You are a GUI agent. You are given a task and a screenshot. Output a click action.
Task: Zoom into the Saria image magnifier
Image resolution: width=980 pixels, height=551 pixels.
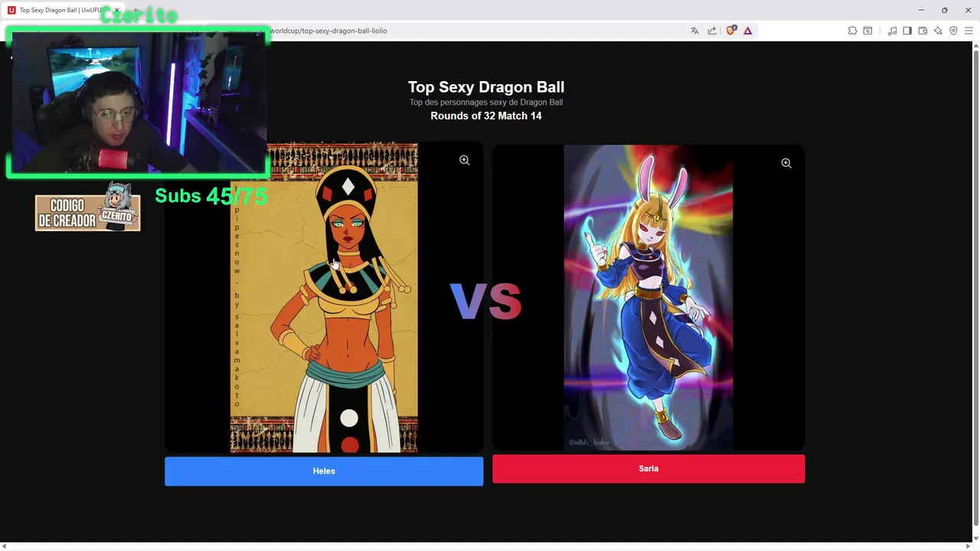(x=786, y=163)
